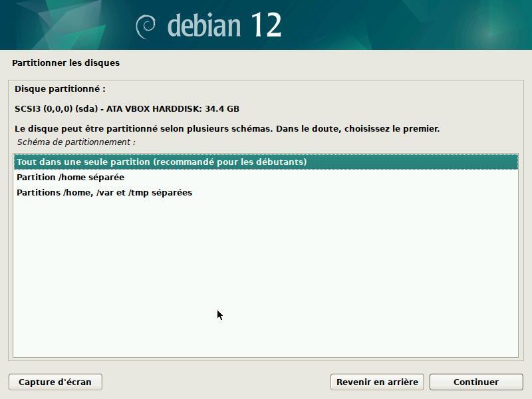
Task: Click 'Capture d'écran' to take a screenshot
Action: [55, 382]
